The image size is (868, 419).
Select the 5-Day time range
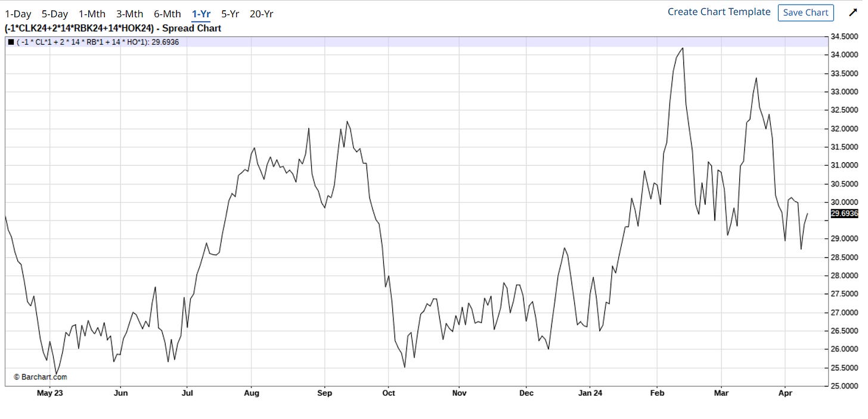[55, 14]
